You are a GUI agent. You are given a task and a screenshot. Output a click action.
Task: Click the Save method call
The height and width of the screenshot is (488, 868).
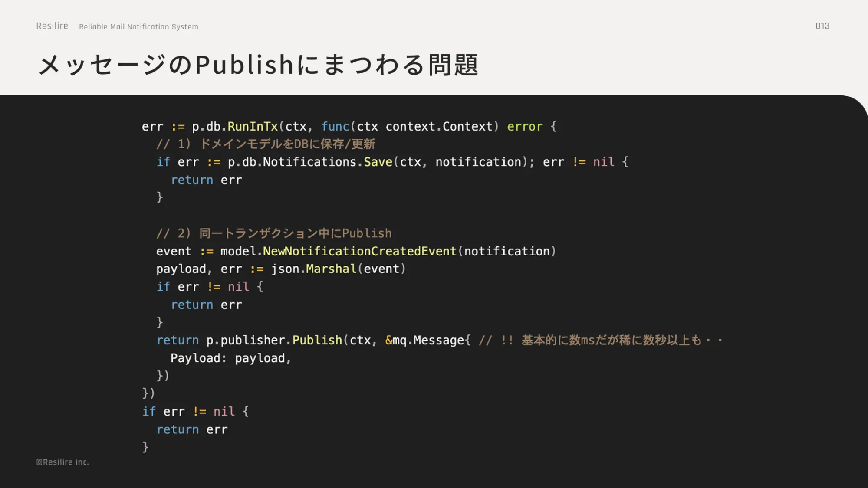pos(378,162)
